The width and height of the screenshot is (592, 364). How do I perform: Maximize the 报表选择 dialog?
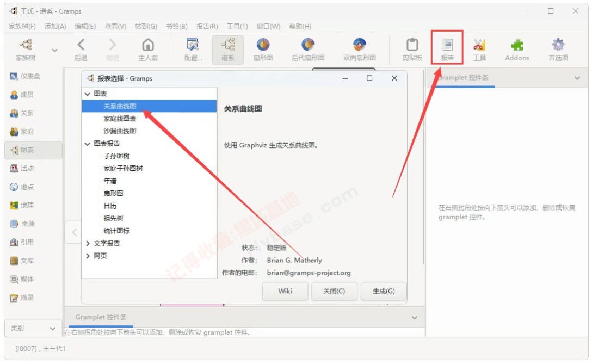[369, 78]
